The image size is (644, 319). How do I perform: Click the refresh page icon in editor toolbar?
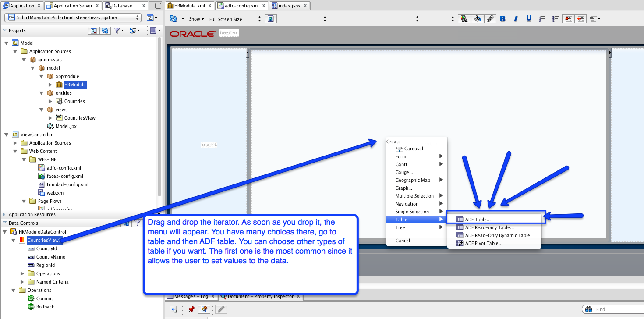(x=173, y=19)
